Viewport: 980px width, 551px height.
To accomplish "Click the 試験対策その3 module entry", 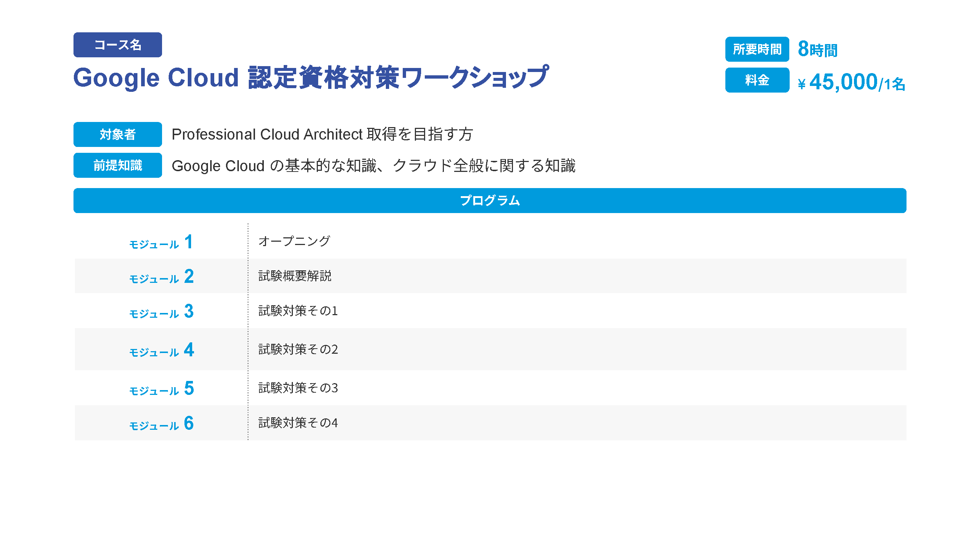I will [x=298, y=388].
